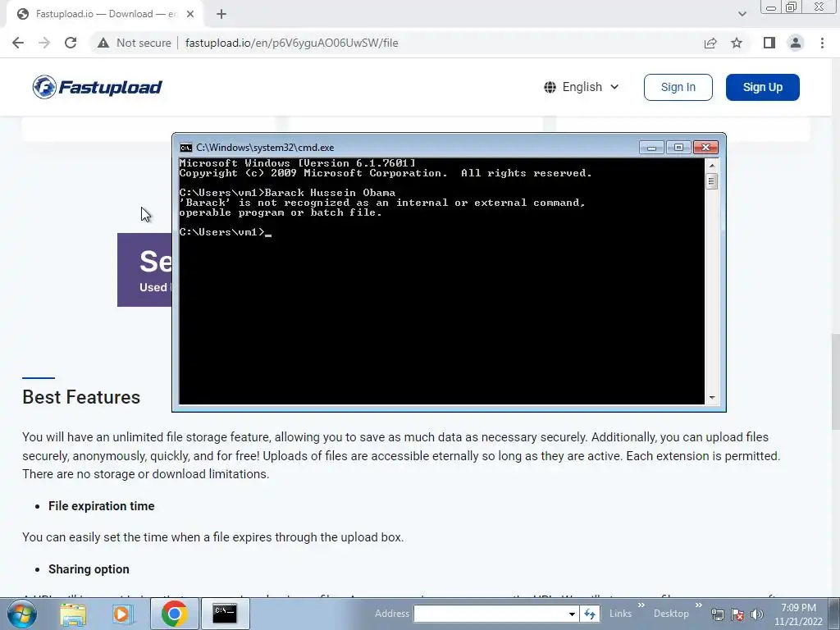Switch to the cmd taskbar button
The width and height of the screenshot is (840, 630).
click(x=225, y=614)
